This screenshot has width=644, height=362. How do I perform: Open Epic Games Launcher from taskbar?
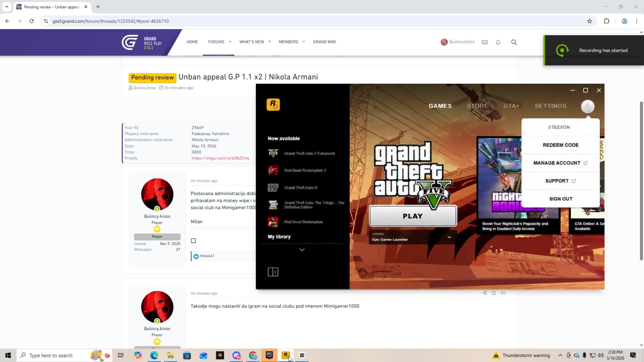click(x=269, y=355)
